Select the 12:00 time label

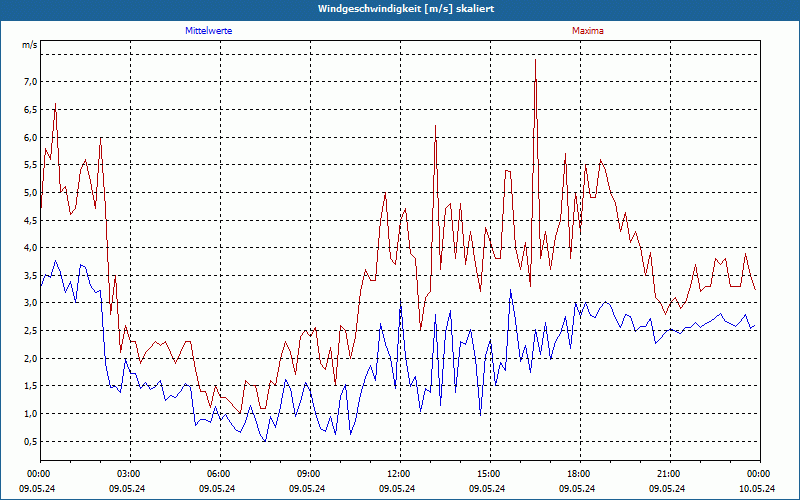click(397, 474)
